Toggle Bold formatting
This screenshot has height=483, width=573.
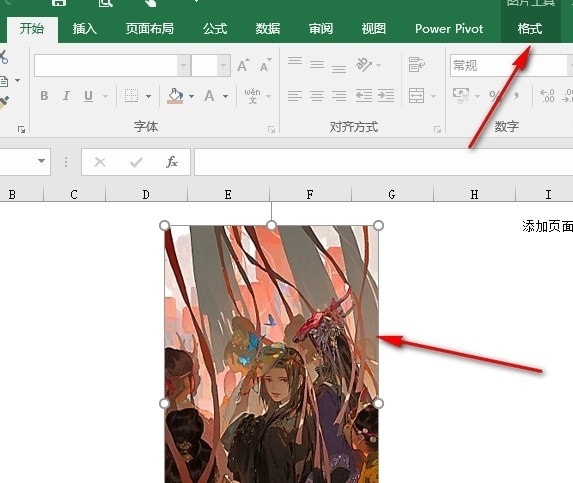(x=44, y=96)
